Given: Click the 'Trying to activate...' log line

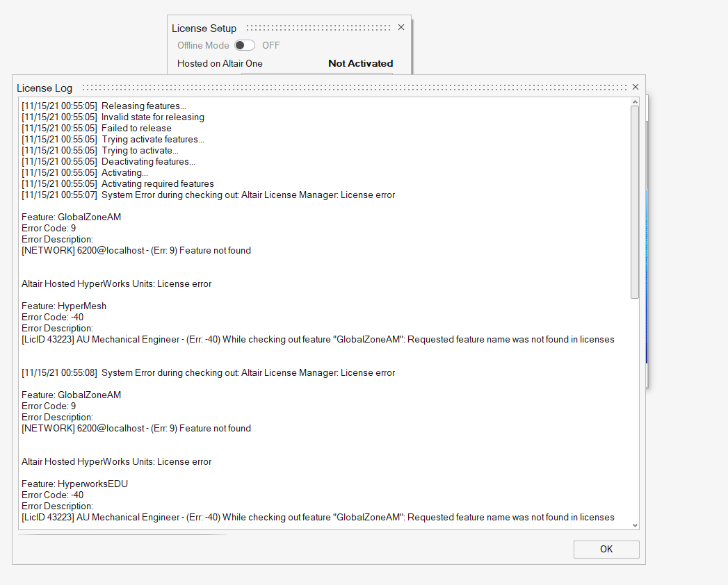Looking at the screenshot, I should [x=100, y=150].
